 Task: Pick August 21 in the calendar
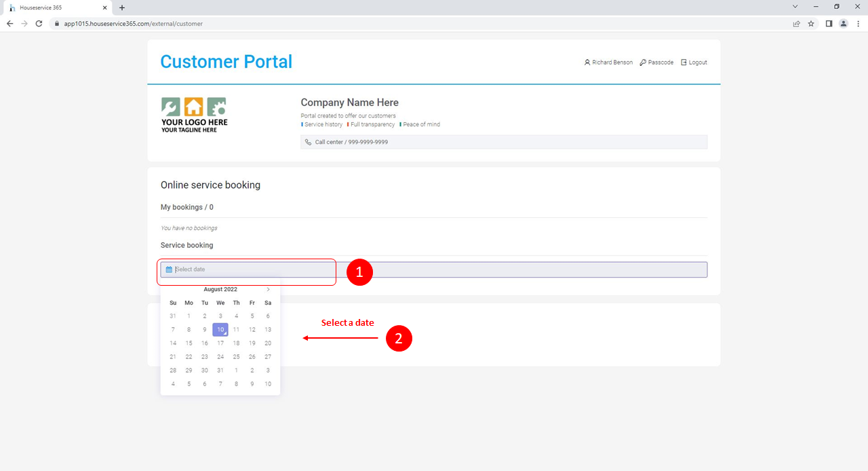[173, 356]
